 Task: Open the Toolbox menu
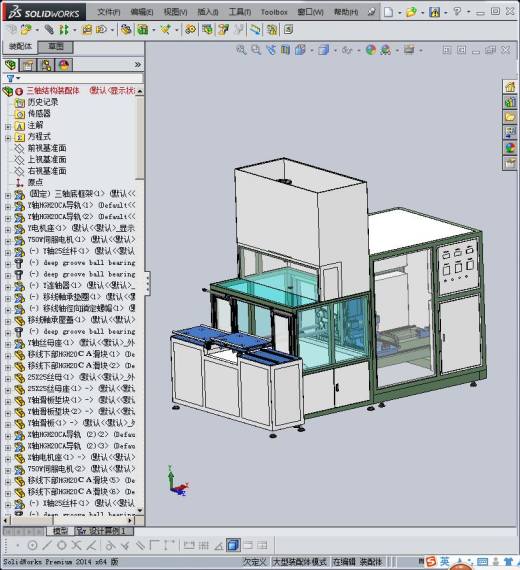point(274,12)
